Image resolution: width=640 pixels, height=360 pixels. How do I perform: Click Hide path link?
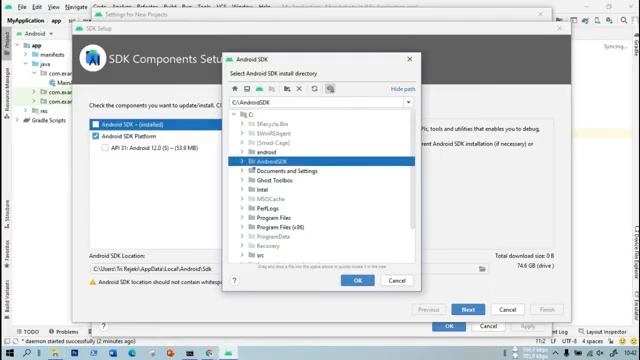tap(403, 89)
